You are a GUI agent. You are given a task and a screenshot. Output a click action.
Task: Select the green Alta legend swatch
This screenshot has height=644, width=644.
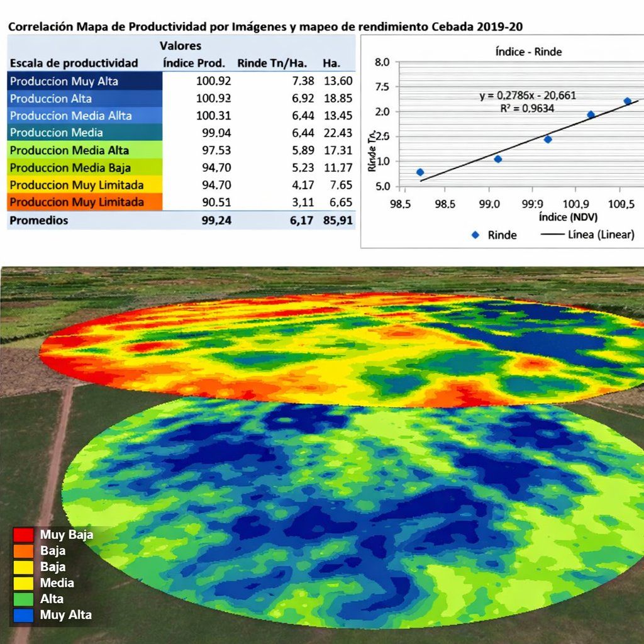tap(23, 599)
